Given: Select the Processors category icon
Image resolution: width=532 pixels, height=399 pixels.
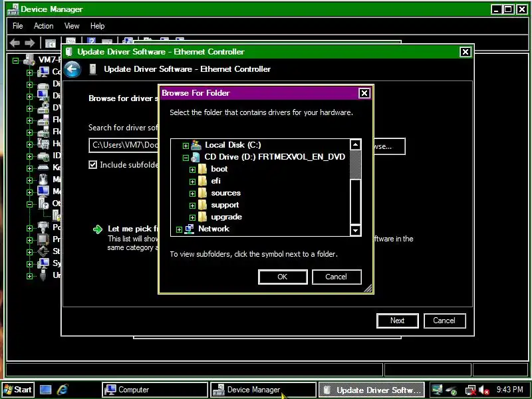Looking at the screenshot, I should click(43, 239).
